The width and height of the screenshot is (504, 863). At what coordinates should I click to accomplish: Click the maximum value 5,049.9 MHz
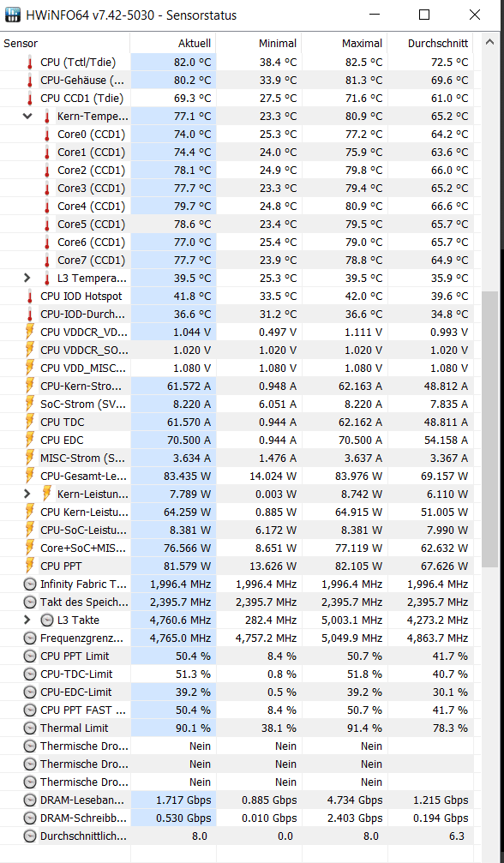(x=351, y=638)
